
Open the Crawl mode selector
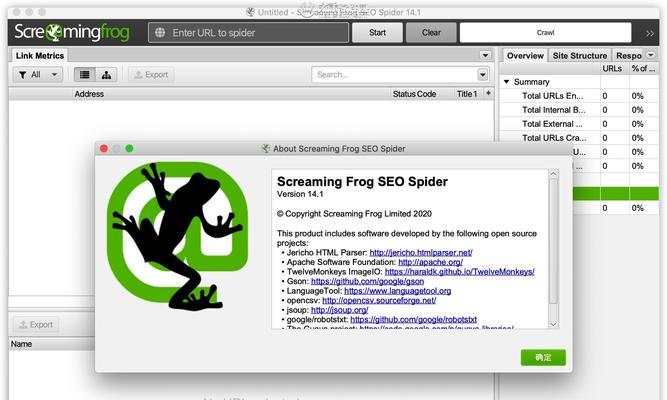pos(545,33)
